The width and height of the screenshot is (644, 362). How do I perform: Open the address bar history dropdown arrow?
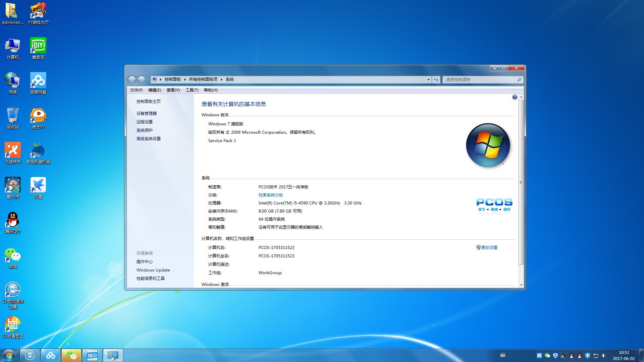point(428,80)
